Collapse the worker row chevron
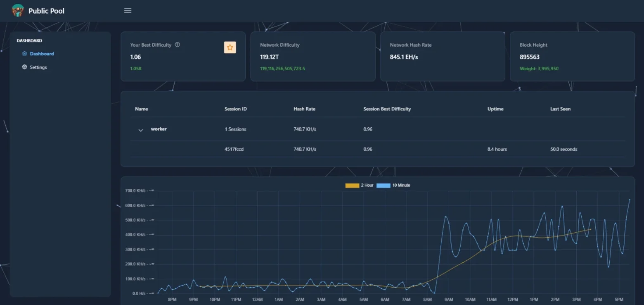 [140, 130]
